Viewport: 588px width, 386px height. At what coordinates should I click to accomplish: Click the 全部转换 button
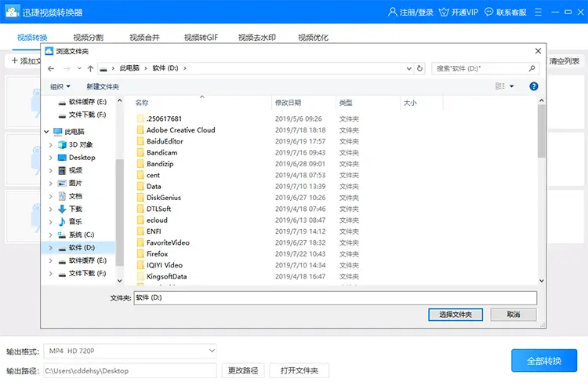point(544,360)
